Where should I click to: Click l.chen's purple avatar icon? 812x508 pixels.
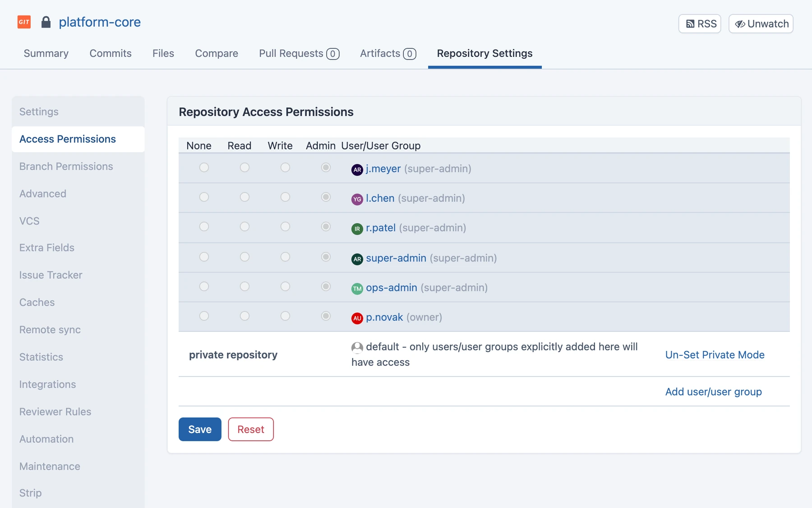(357, 199)
